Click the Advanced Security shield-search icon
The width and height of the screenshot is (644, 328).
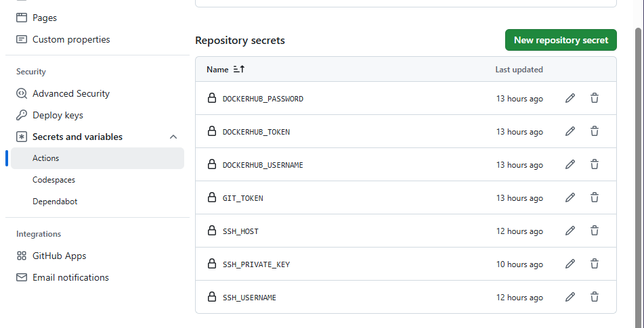click(22, 93)
